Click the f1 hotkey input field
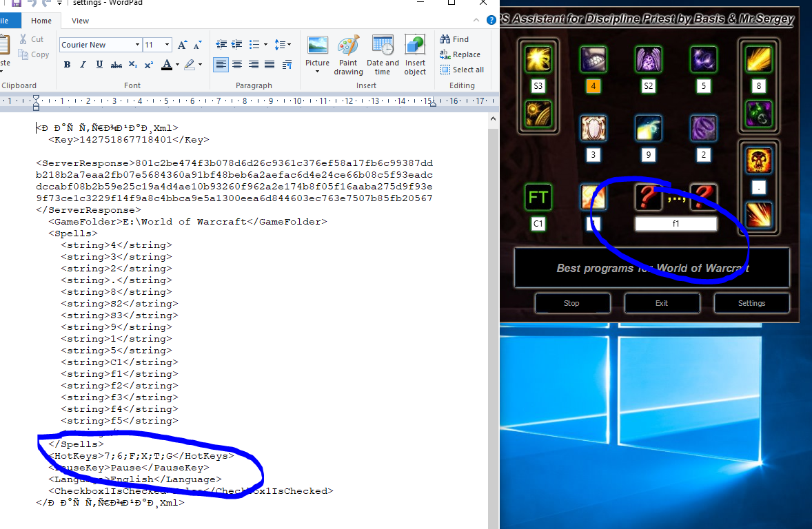Image resolution: width=812 pixels, height=529 pixels. [x=676, y=224]
